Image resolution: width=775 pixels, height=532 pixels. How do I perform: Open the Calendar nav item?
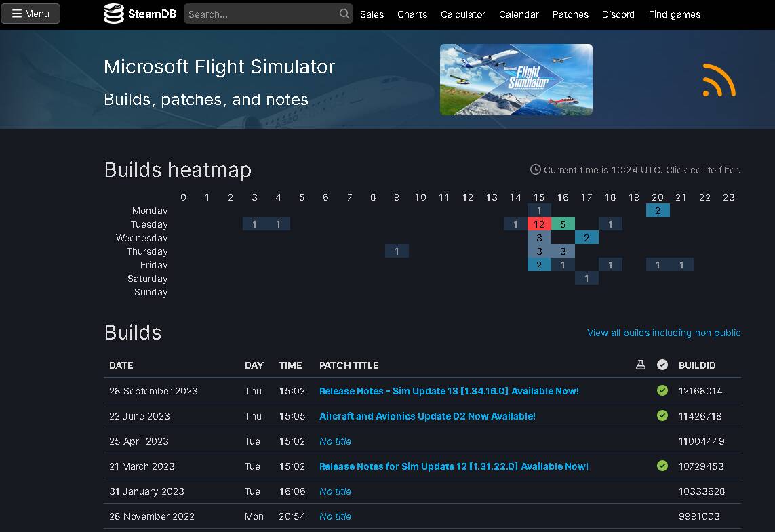(x=519, y=14)
